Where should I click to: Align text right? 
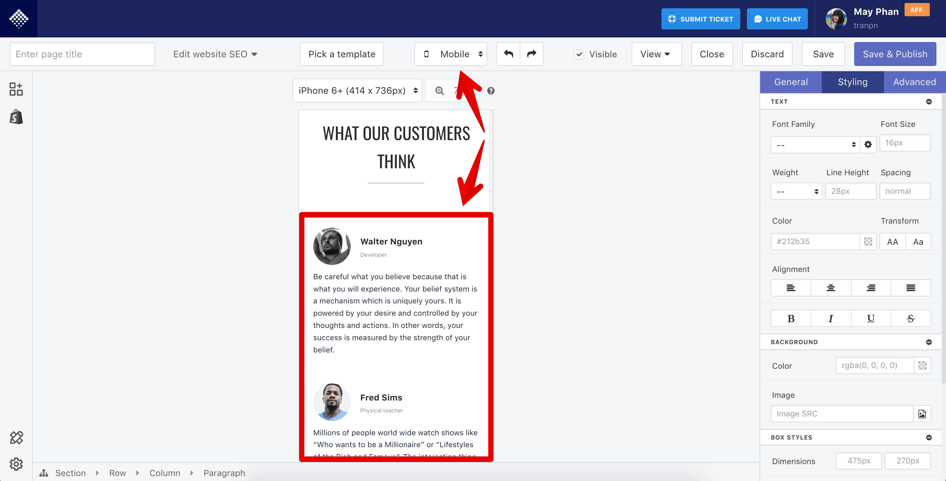tap(871, 288)
